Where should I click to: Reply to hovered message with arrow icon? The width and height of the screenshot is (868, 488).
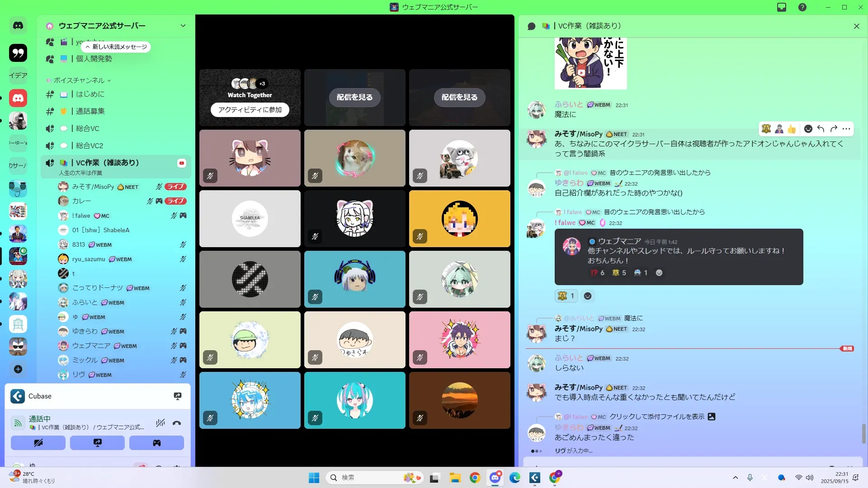[821, 129]
